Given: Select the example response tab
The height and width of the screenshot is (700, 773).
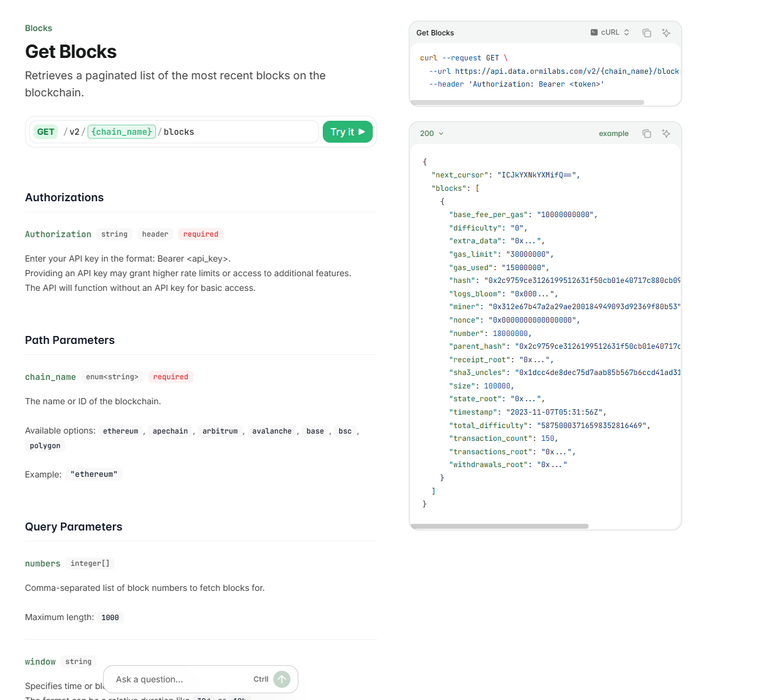Looking at the screenshot, I should pos(613,134).
